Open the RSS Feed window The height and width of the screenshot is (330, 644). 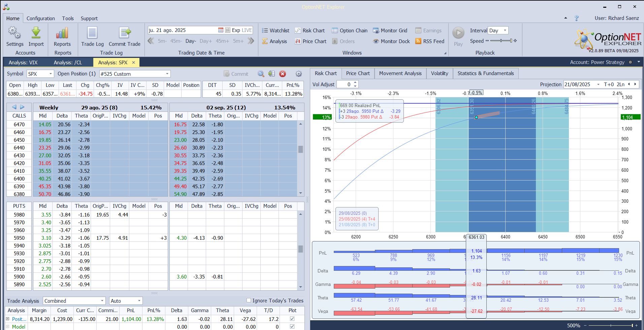430,41
